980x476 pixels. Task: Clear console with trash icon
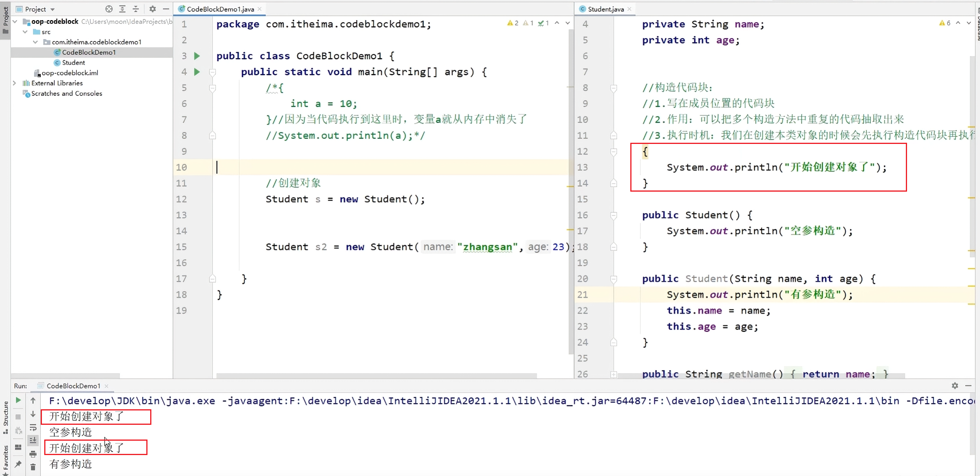tap(33, 467)
